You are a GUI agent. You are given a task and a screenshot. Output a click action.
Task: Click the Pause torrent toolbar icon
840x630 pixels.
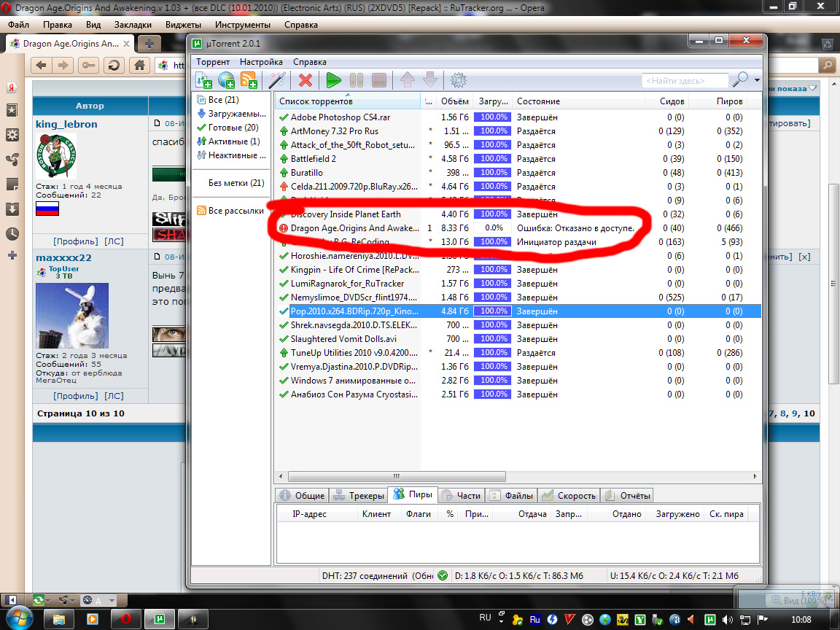click(x=357, y=80)
